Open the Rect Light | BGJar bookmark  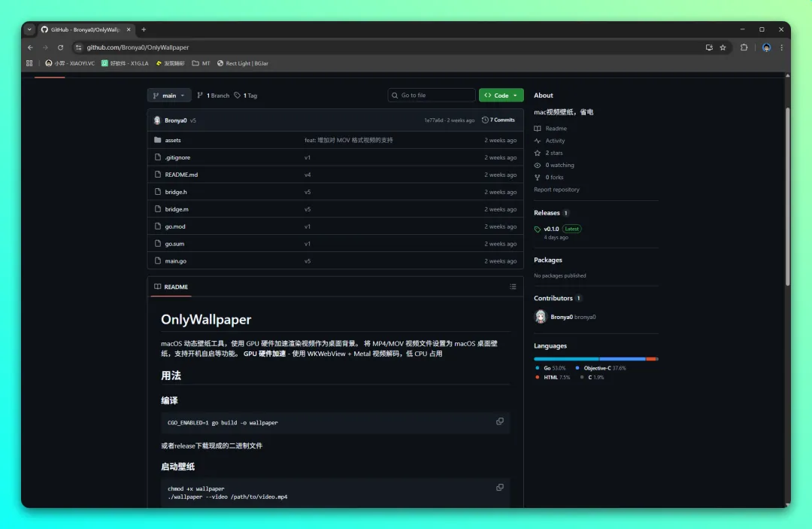tap(243, 63)
